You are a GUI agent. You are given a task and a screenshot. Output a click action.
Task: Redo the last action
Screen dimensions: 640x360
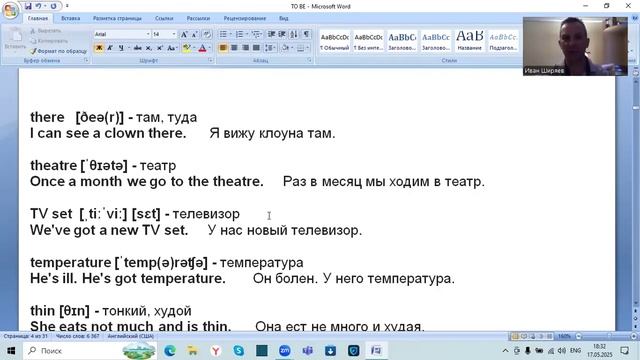click(53, 6)
